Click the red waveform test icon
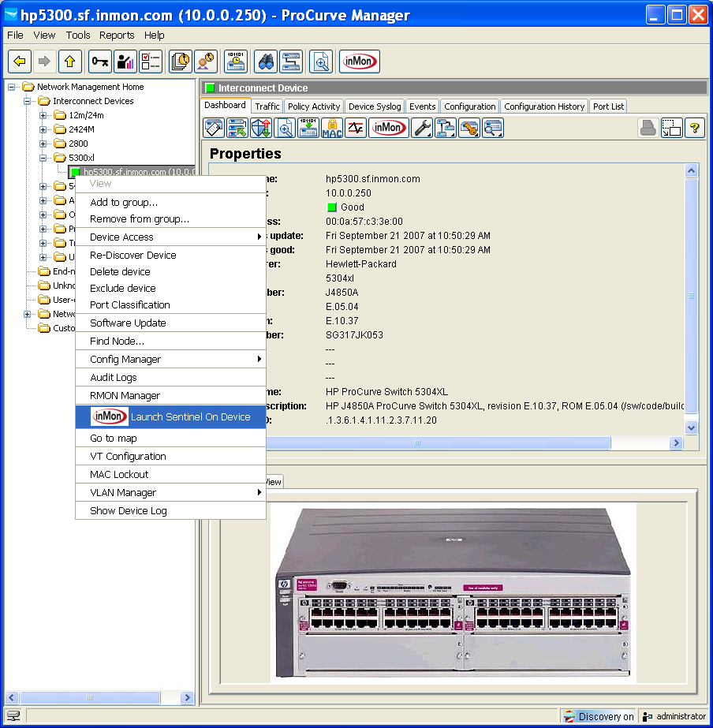 click(x=356, y=128)
